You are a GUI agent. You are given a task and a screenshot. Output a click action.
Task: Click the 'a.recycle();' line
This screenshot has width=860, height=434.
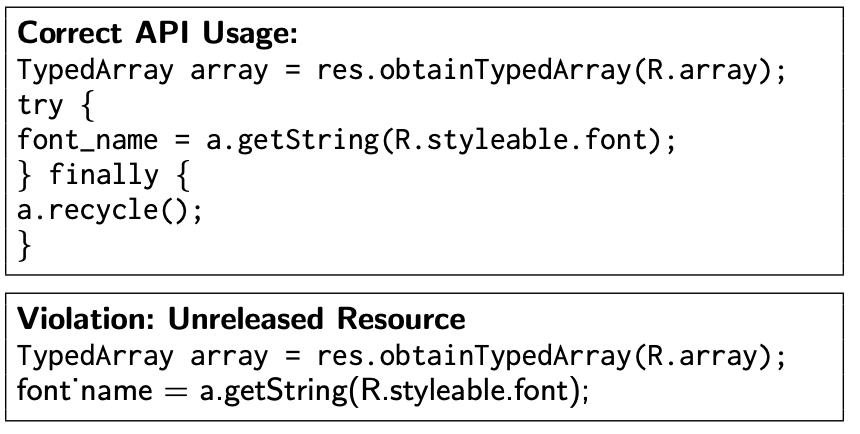[x=110, y=211]
